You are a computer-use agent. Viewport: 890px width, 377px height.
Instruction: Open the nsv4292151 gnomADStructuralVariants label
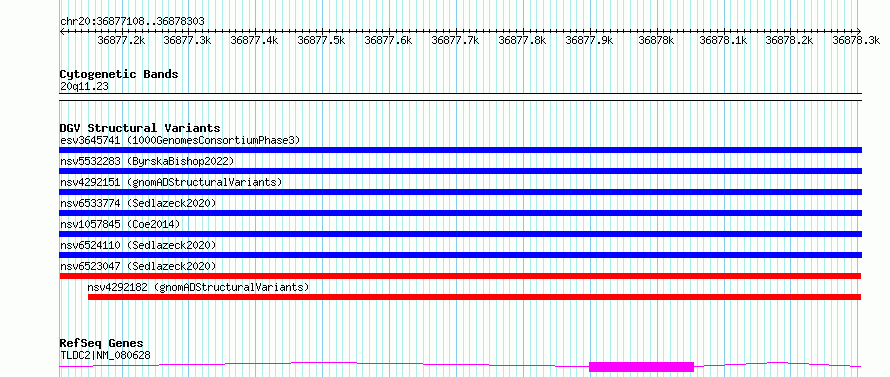[171, 182]
